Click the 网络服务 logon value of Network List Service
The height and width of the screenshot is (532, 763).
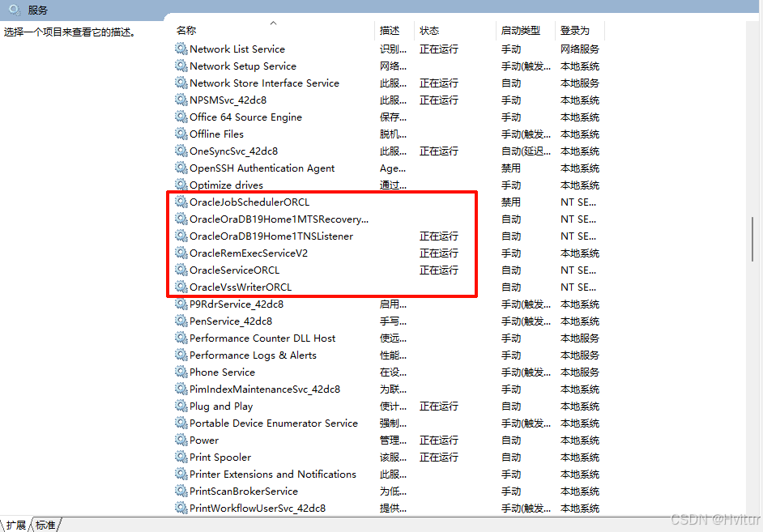point(580,49)
